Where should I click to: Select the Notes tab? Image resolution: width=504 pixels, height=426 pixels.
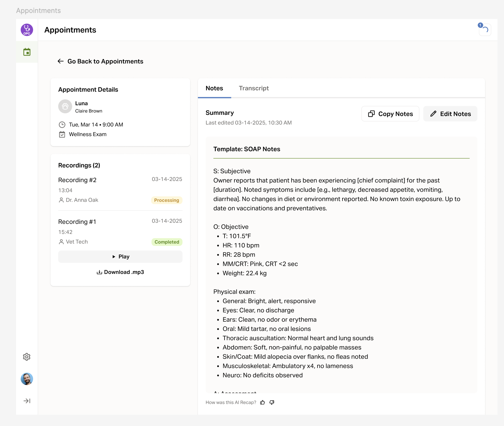(214, 88)
